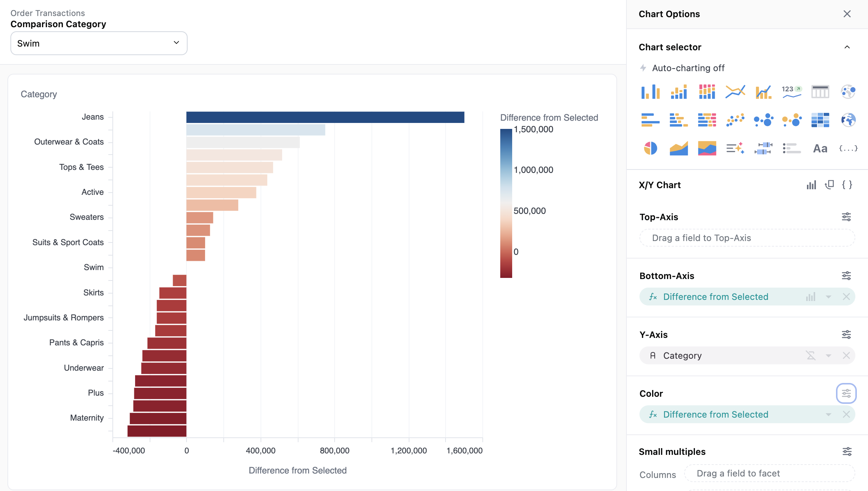The height and width of the screenshot is (491, 868).
Task: Close the Chart Options panel
Action: point(847,14)
